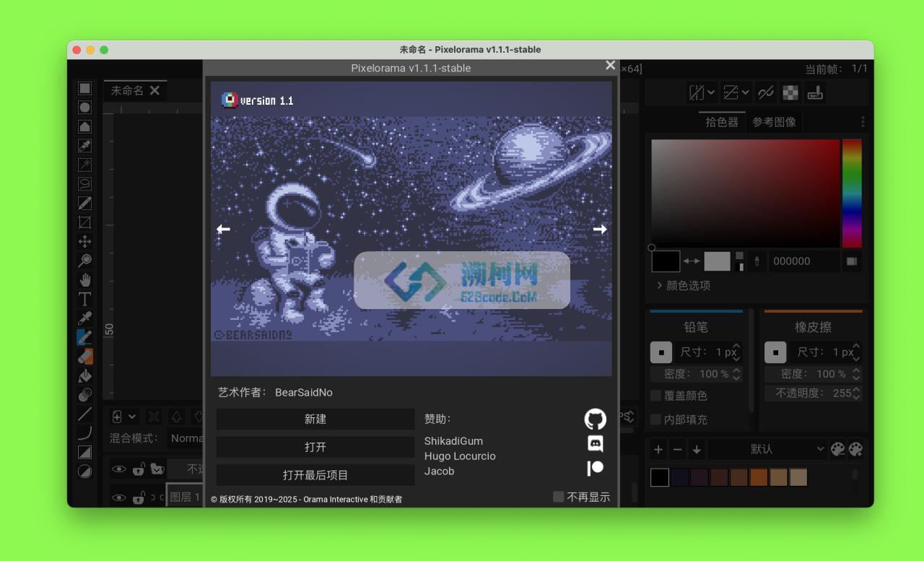Viewport: 924px width, 561px height.
Task: Select the Ellipse shape tool
Action: [x=84, y=471]
